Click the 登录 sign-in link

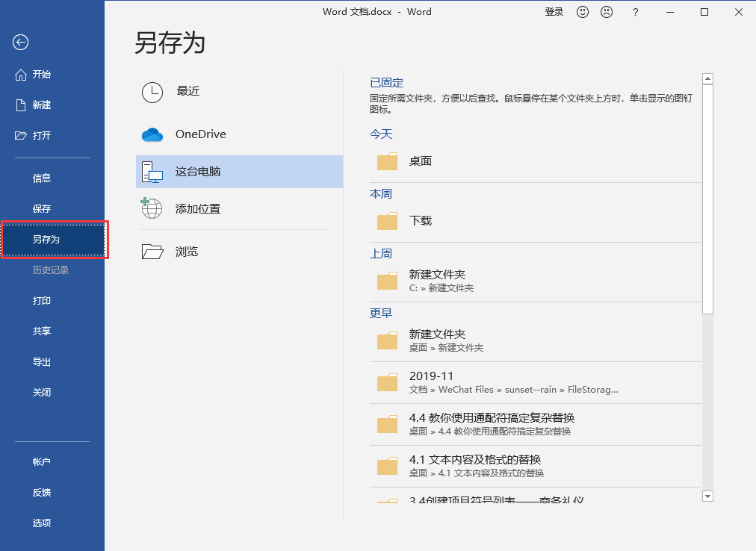pyautogui.click(x=554, y=12)
